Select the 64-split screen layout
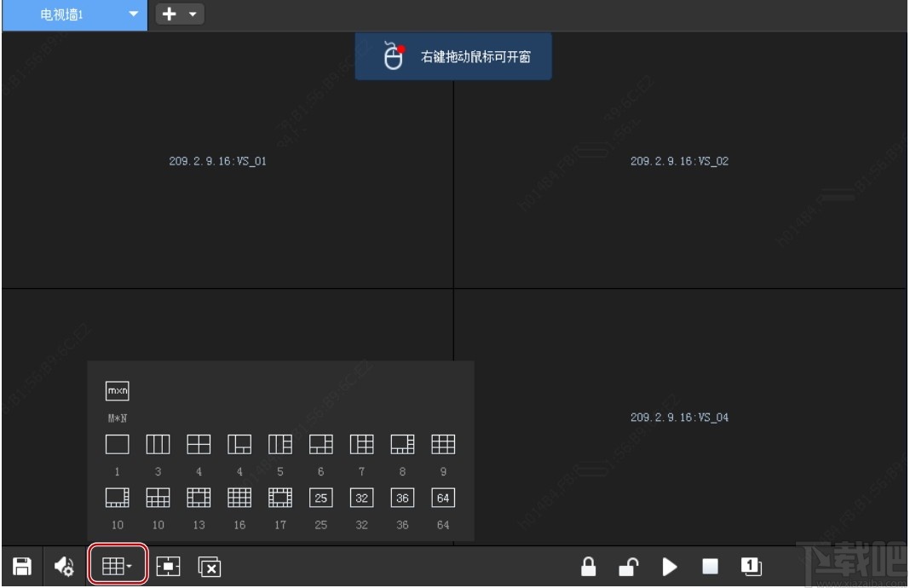The height and width of the screenshot is (588, 910). [442, 498]
